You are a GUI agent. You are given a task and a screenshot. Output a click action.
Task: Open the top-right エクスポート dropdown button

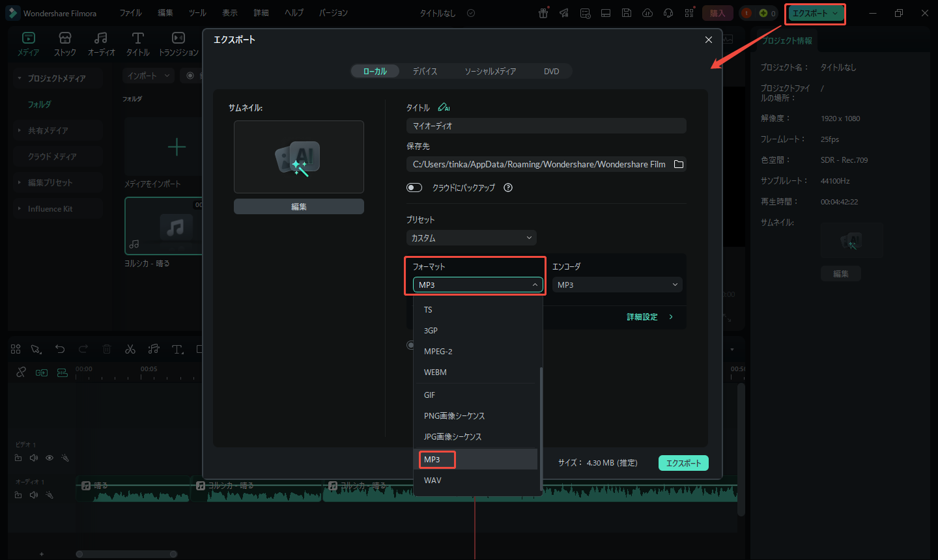click(815, 13)
